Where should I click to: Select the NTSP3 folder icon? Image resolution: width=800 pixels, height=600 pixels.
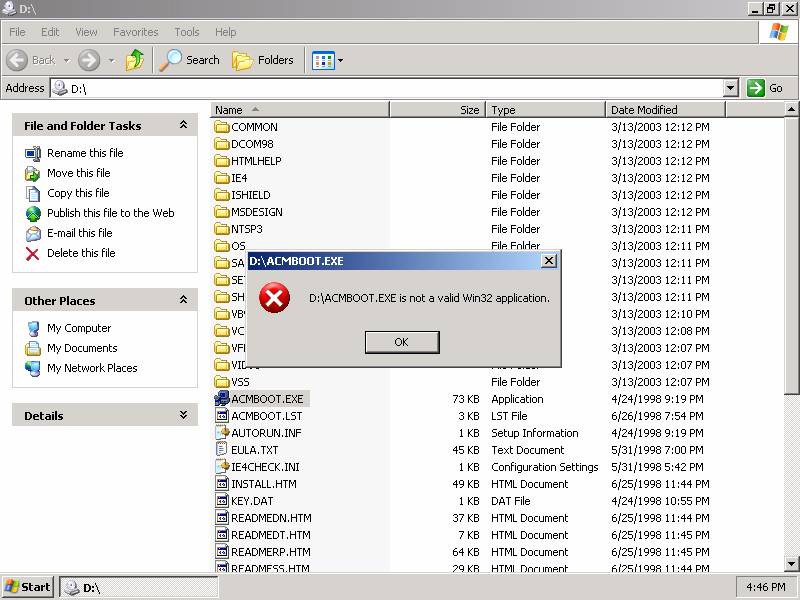click(222, 229)
